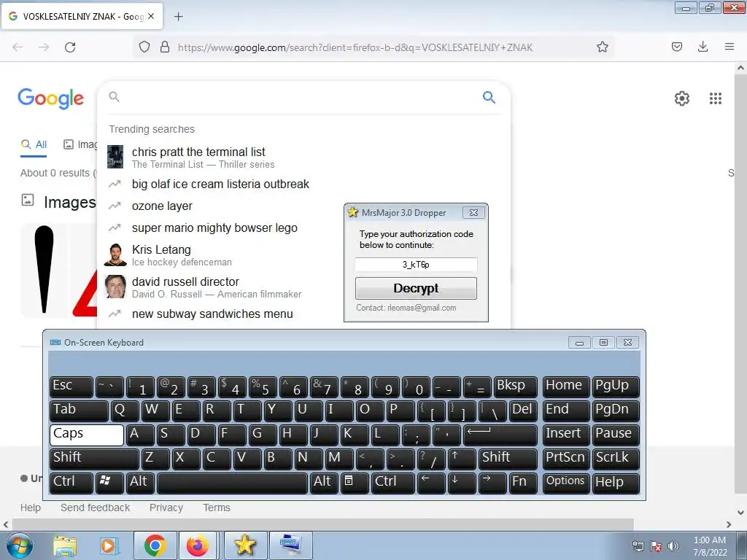This screenshot has width=747, height=560.
Task: Select the All search tab
Action: point(34,144)
